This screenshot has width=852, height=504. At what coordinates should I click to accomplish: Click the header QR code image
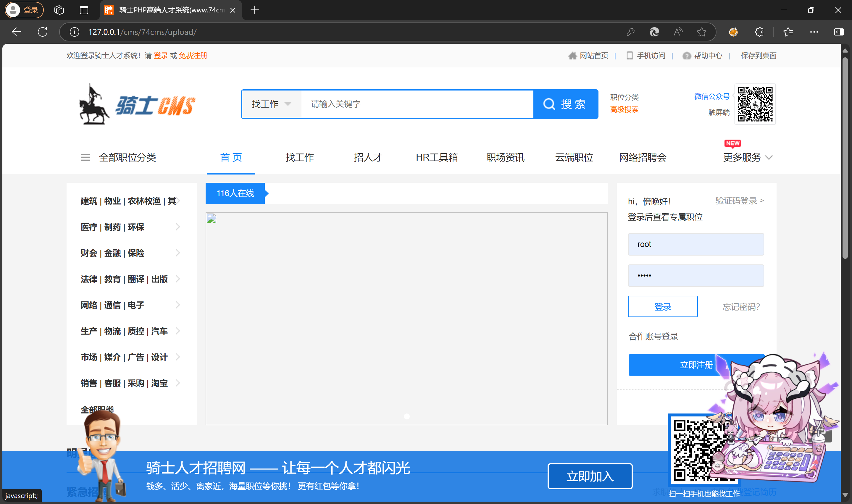(755, 104)
